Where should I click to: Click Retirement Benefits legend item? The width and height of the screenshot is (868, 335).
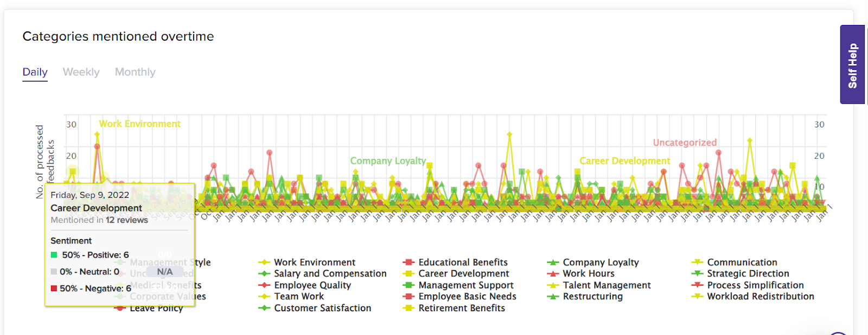click(x=461, y=308)
